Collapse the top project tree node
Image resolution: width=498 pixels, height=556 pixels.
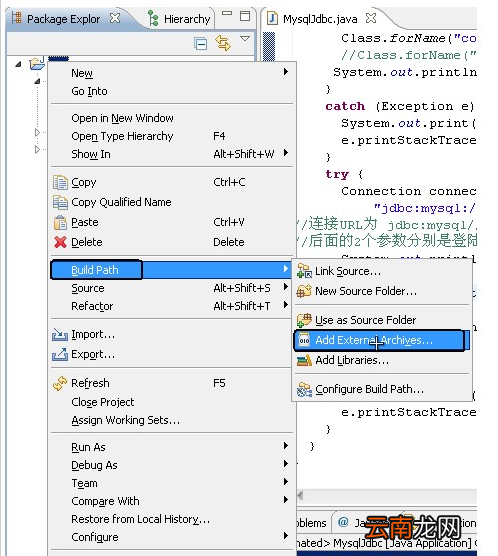click(x=18, y=65)
